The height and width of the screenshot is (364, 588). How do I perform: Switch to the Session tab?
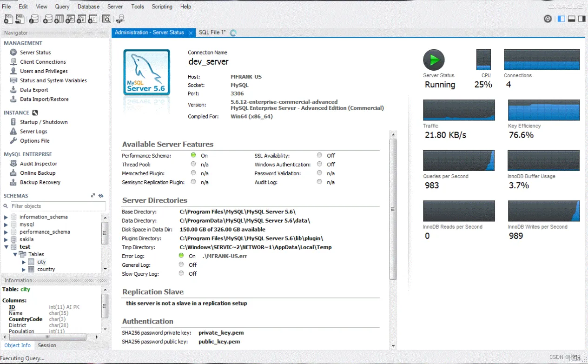coord(47,345)
